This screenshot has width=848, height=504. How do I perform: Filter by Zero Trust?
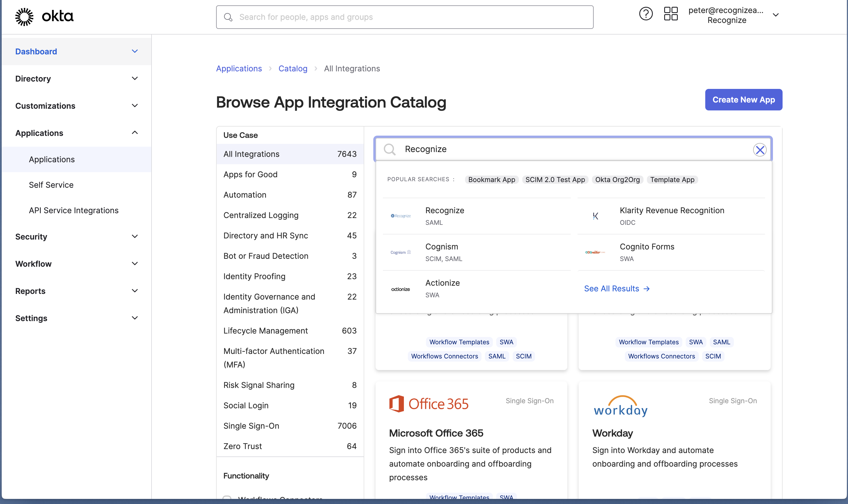290,446
